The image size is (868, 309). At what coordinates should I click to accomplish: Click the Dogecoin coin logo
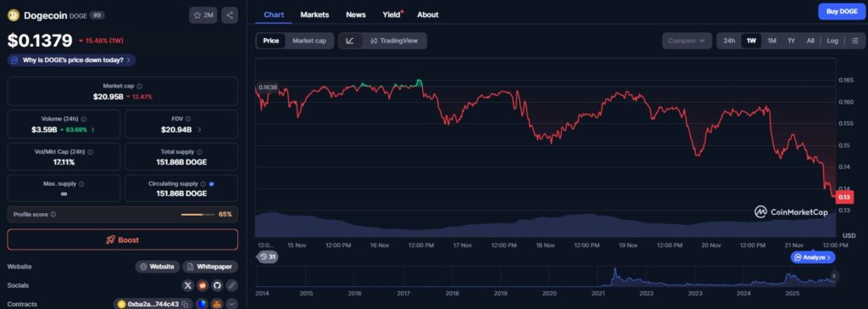(14, 15)
